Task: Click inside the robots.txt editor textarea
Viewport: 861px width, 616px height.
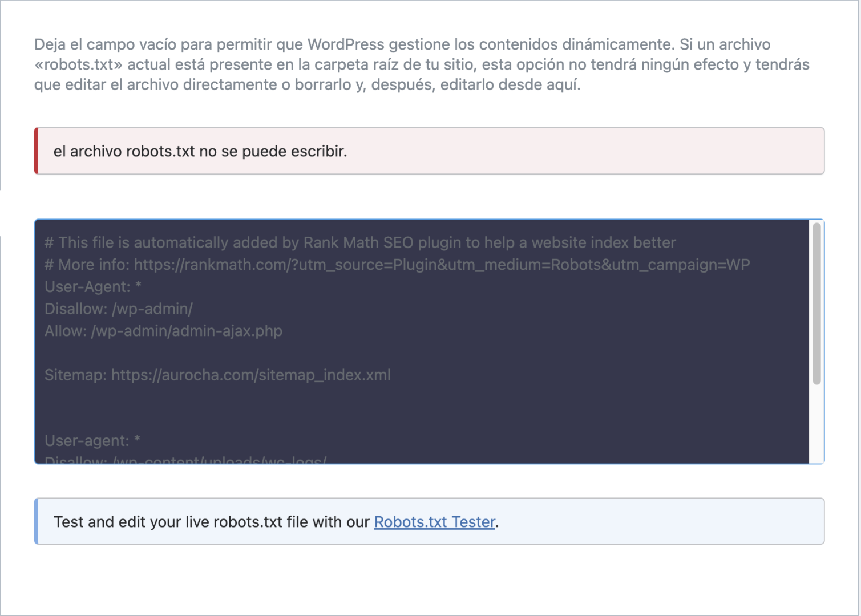Action: tap(429, 342)
